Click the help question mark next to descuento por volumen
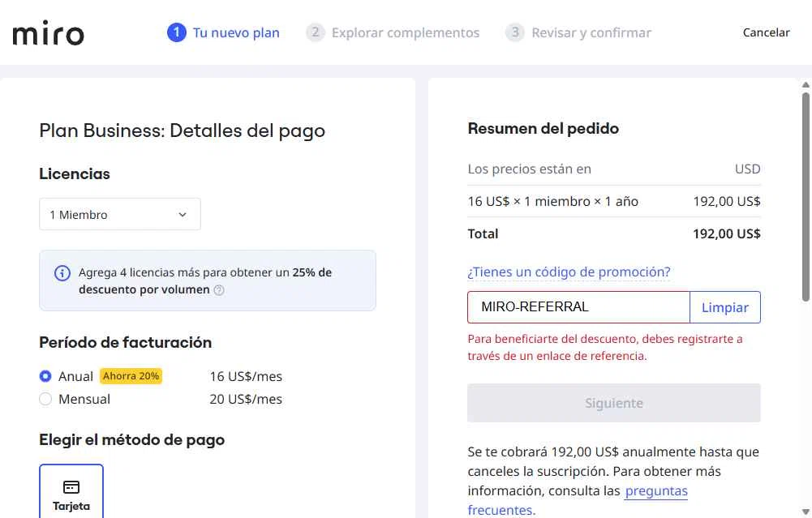 click(x=219, y=290)
